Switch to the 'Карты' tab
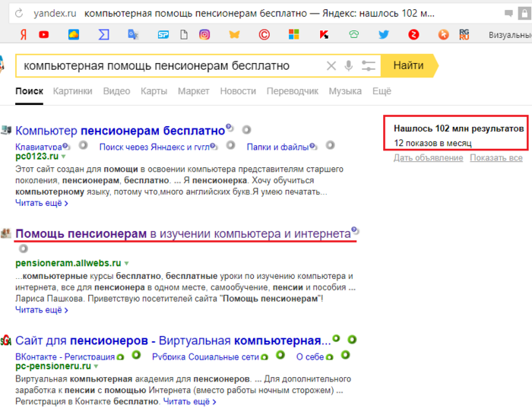The image size is (532, 415). pos(154,91)
